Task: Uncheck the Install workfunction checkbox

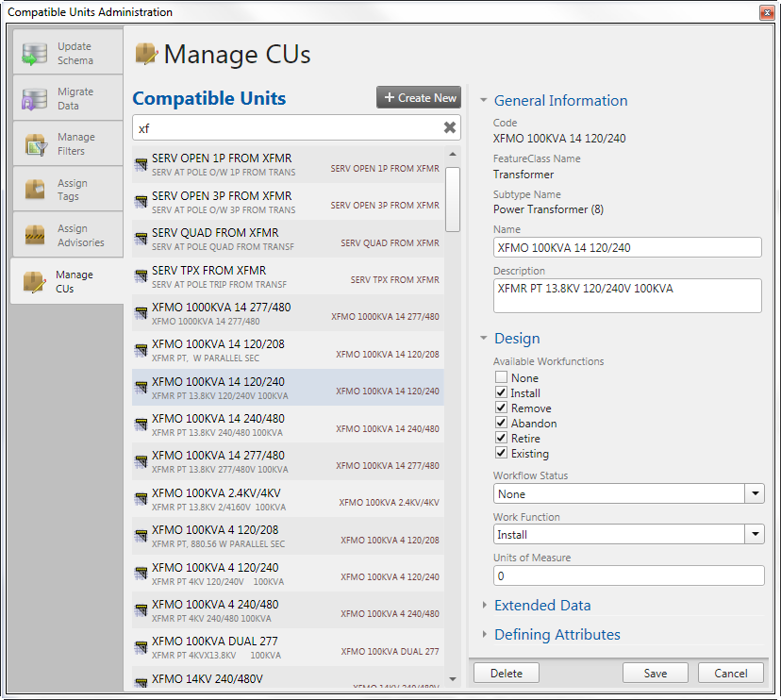Action: click(501, 393)
